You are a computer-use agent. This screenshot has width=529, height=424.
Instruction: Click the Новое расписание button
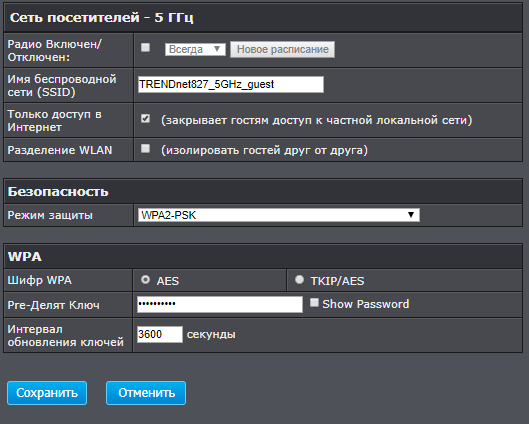click(282, 49)
